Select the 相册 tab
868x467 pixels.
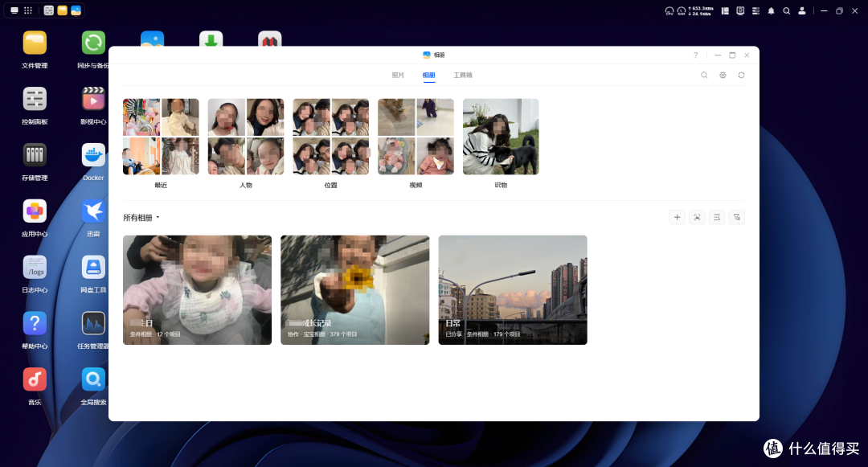429,76
